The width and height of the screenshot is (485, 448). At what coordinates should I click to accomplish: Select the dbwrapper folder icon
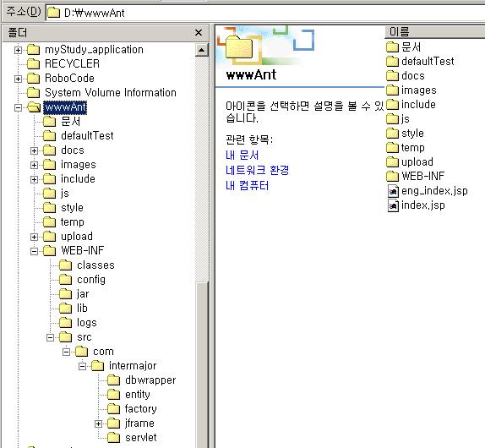click(x=113, y=380)
